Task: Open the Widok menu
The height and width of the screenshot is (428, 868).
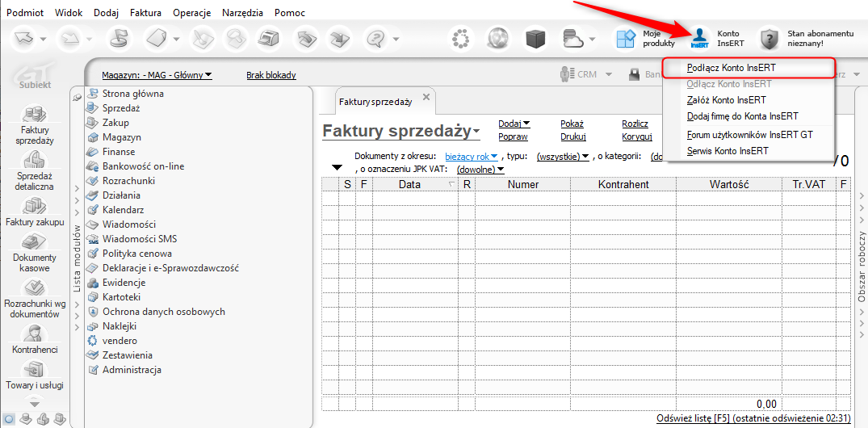Action: tap(69, 13)
